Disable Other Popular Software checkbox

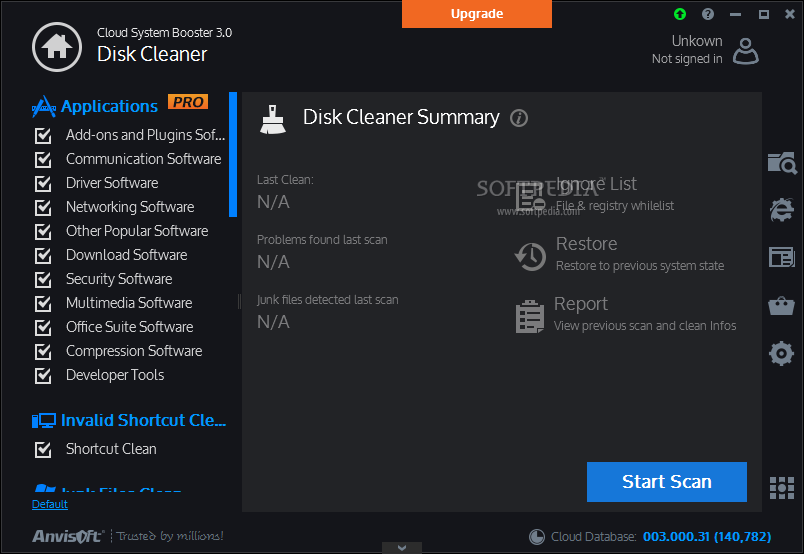pyautogui.click(x=43, y=231)
